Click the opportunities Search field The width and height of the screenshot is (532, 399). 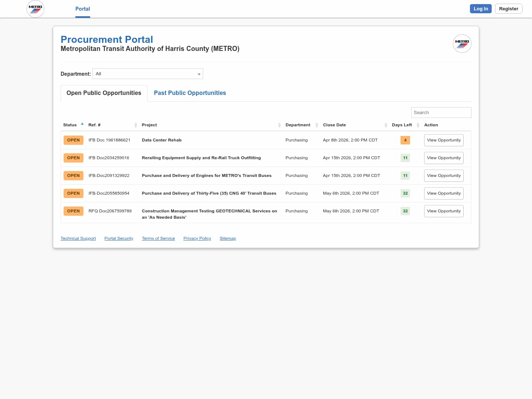point(441,113)
